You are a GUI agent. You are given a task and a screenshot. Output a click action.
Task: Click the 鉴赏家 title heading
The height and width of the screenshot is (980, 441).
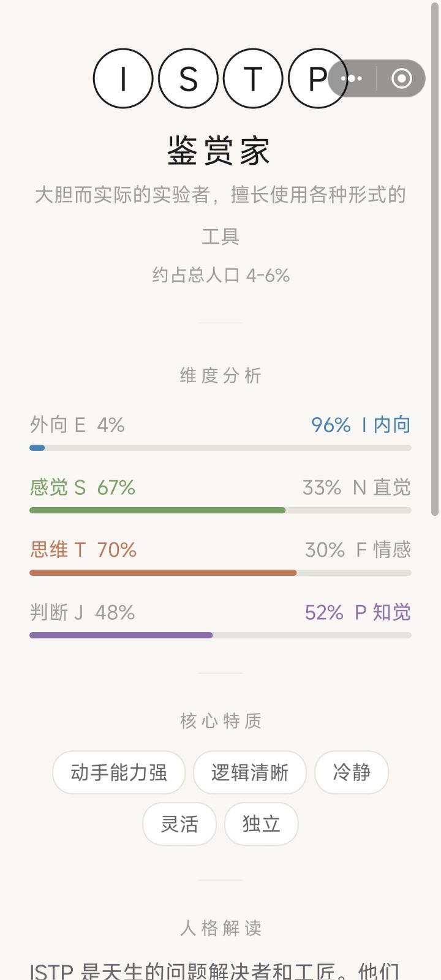(220, 151)
